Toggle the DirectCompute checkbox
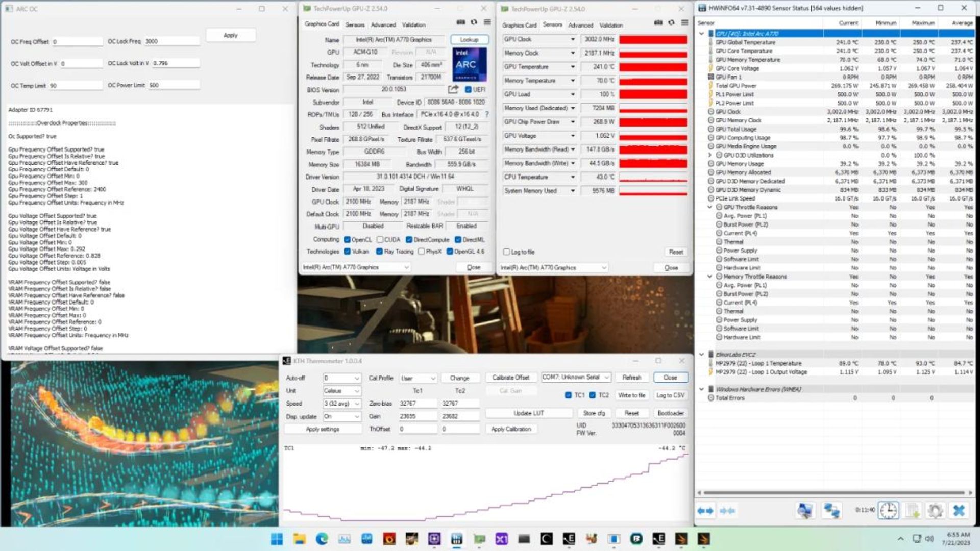This screenshot has height=551, width=980. click(x=409, y=240)
